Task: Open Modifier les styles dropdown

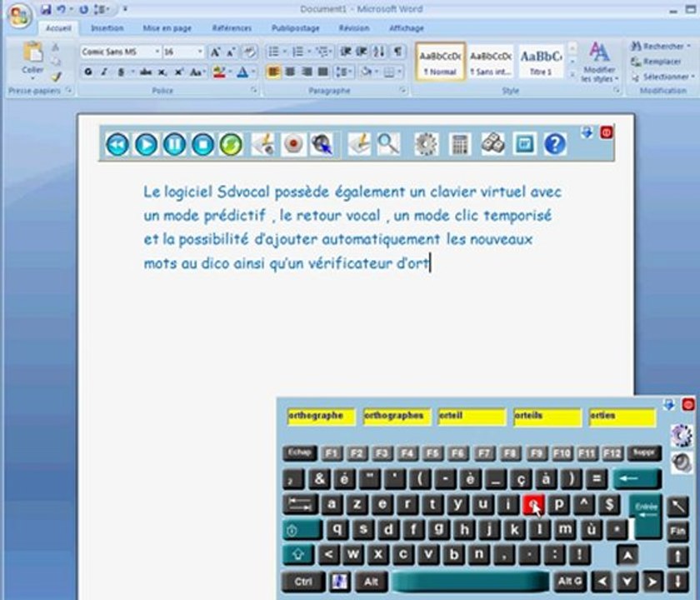Action: 599,62
